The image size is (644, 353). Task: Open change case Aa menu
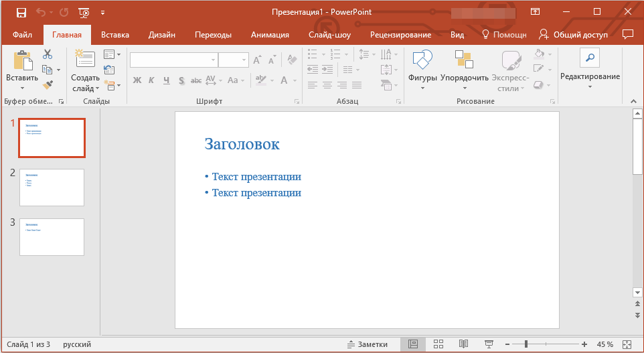pyautogui.click(x=236, y=80)
